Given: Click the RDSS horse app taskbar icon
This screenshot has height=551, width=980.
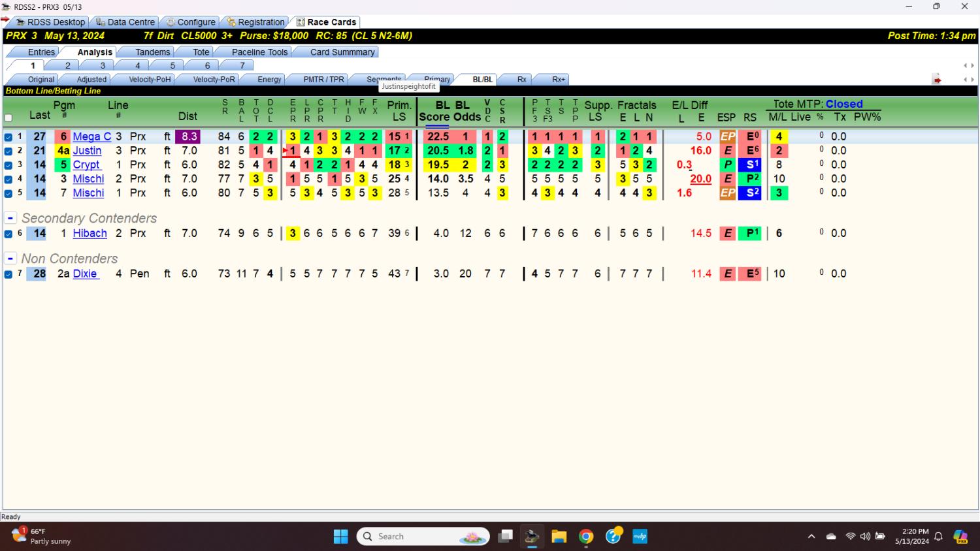Looking at the screenshot, I should coord(532,537).
